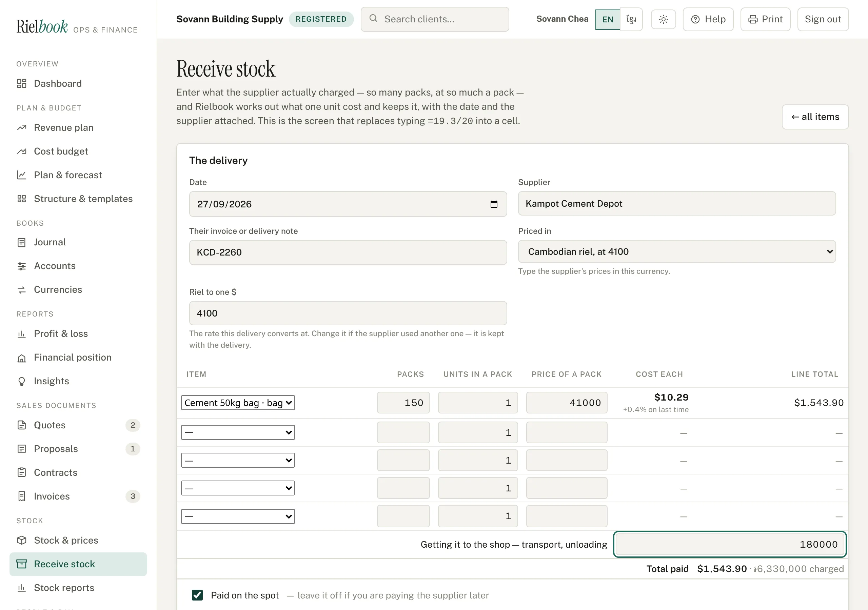Click the Quotes document icon

(22, 425)
